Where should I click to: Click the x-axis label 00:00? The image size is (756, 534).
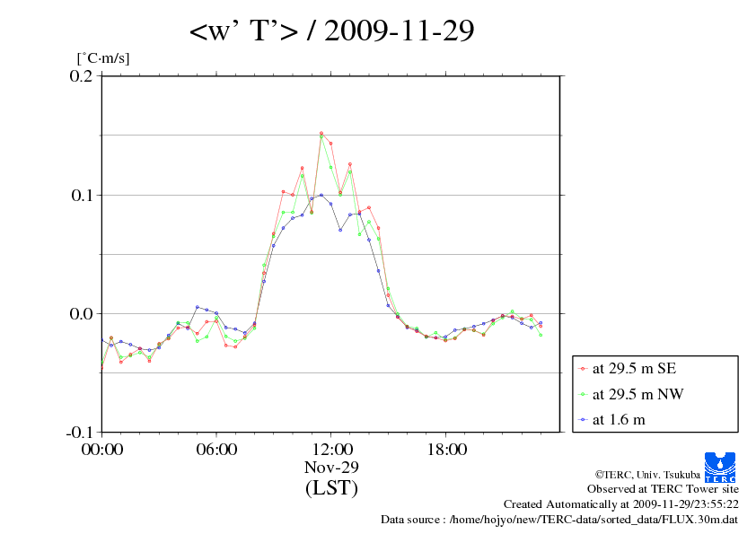click(102, 449)
